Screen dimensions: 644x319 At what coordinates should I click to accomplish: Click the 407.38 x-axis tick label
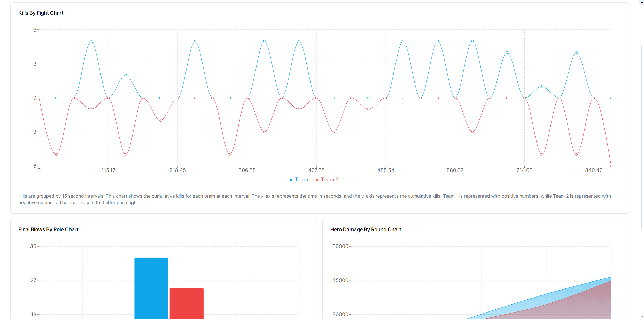pyautogui.click(x=316, y=170)
